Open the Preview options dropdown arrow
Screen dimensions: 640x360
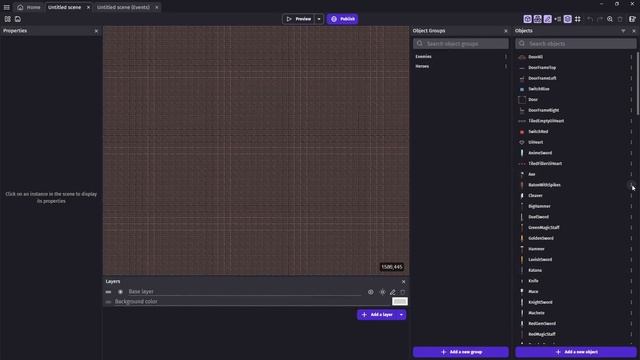pyautogui.click(x=319, y=19)
